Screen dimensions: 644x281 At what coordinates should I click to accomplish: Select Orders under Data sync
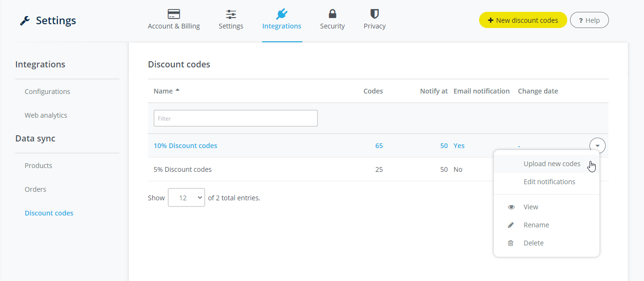tap(35, 189)
